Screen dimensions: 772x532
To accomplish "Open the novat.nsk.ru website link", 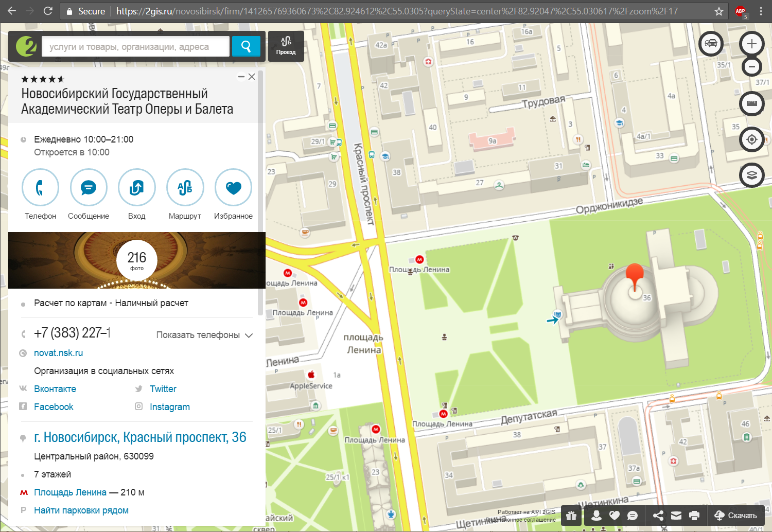I will [x=58, y=353].
